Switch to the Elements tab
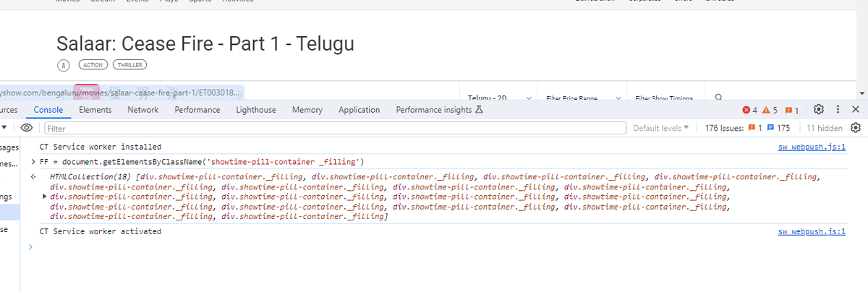Screen dimensions: 868x292 [x=95, y=110]
